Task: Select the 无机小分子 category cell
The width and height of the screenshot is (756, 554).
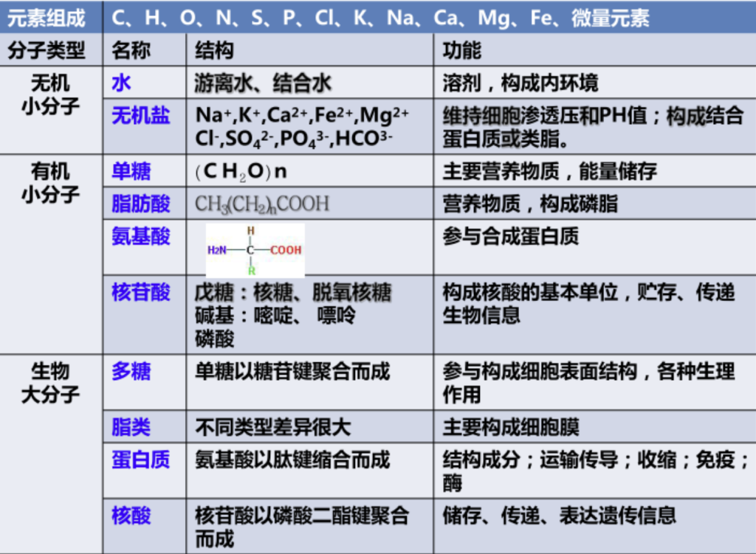Action: click(x=50, y=94)
